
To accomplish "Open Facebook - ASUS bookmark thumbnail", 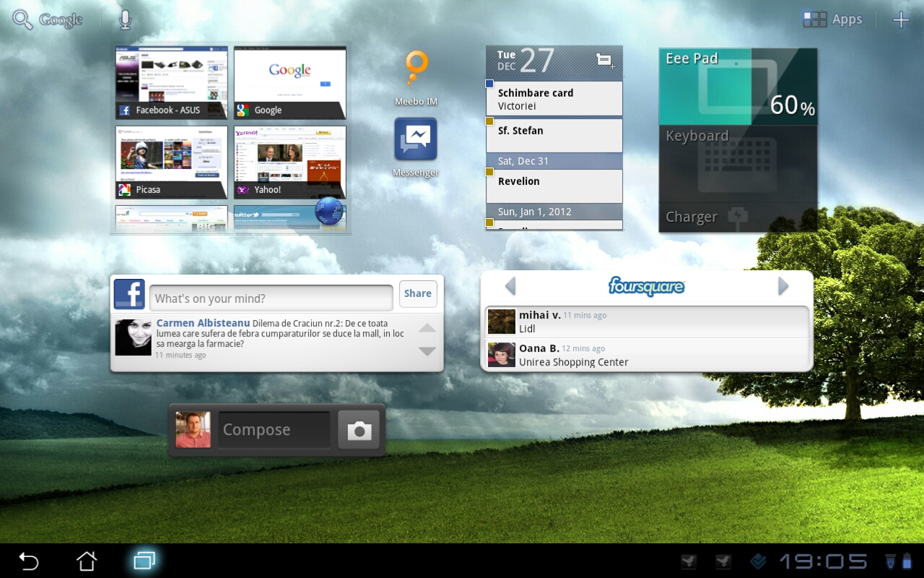I will 172,83.
